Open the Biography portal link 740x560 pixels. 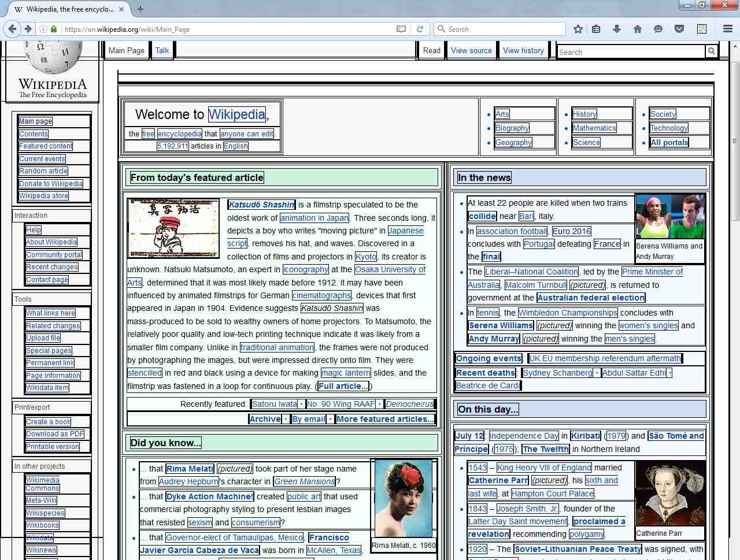tap(512, 128)
